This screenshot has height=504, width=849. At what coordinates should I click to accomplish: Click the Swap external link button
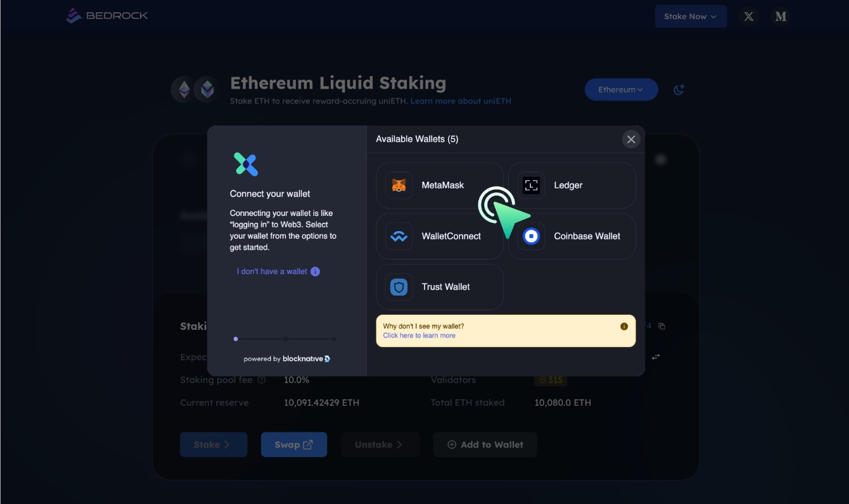click(294, 444)
